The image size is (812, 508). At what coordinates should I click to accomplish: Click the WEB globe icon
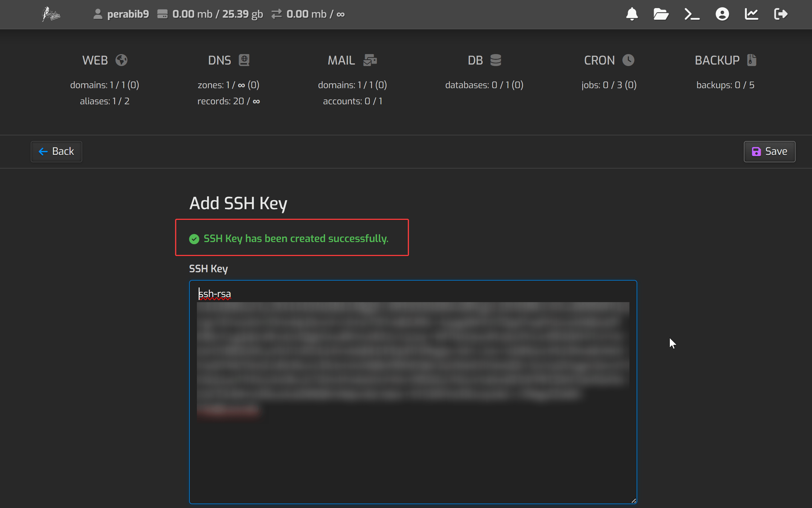tap(121, 60)
